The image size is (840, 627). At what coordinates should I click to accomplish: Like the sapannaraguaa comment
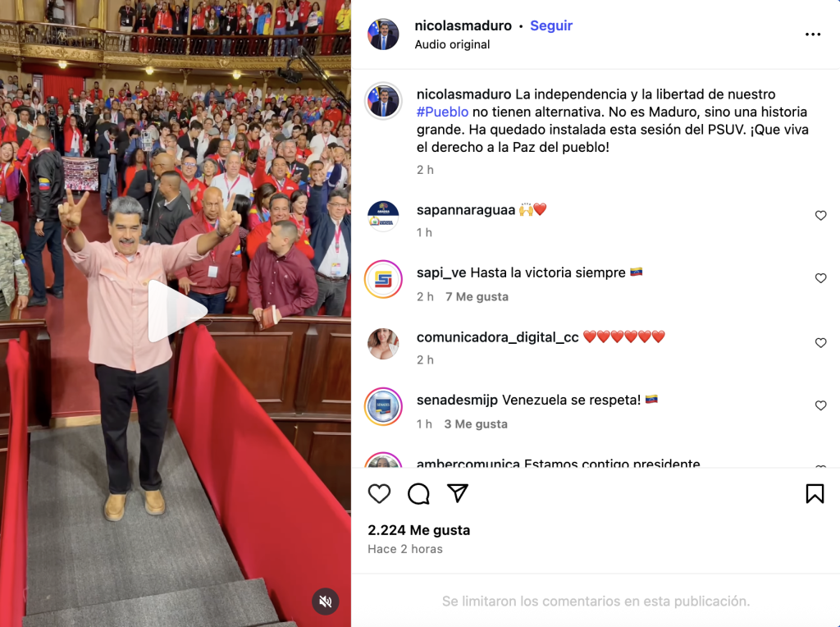820,216
